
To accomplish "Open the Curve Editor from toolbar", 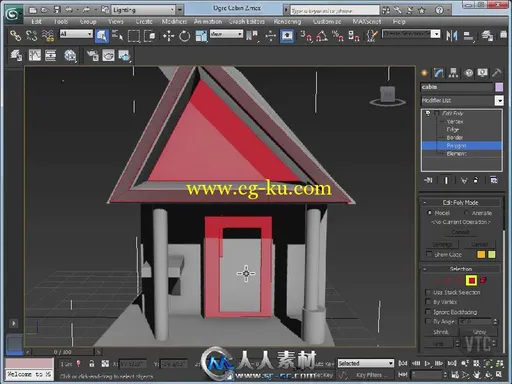I will pos(34,55).
